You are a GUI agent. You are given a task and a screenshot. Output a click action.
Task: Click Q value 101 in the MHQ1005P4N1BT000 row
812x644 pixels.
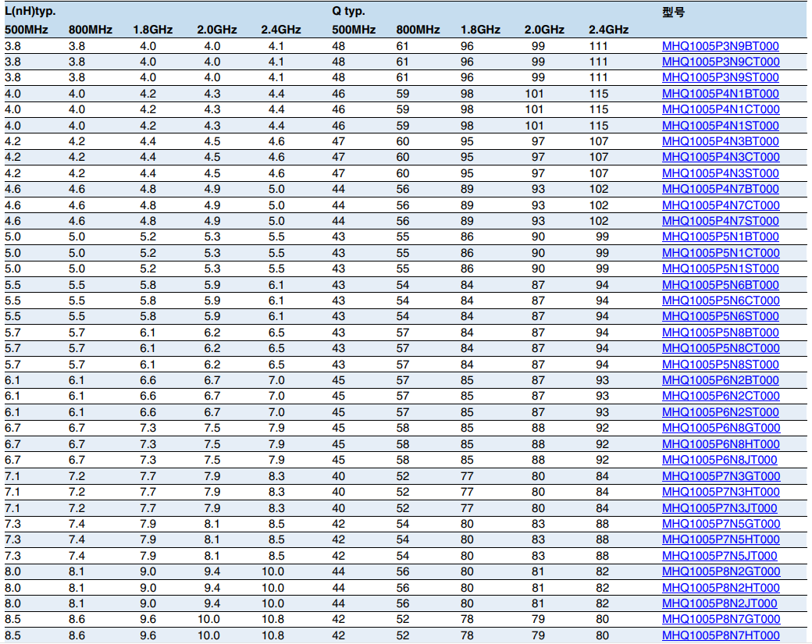point(534,94)
